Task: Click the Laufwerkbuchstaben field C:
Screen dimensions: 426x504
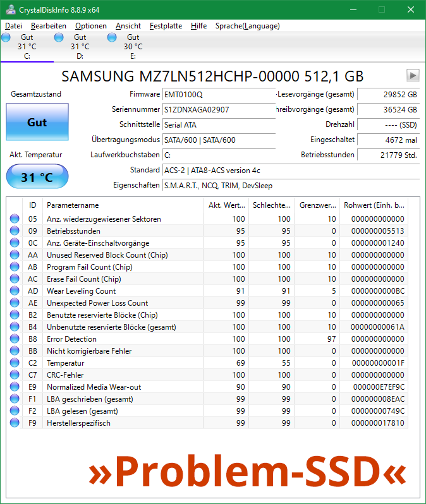Action: coord(219,155)
